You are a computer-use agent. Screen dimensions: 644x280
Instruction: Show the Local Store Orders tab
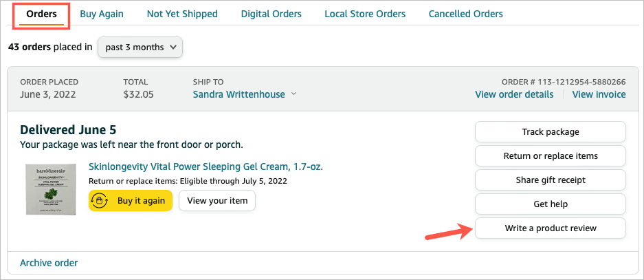coord(365,14)
